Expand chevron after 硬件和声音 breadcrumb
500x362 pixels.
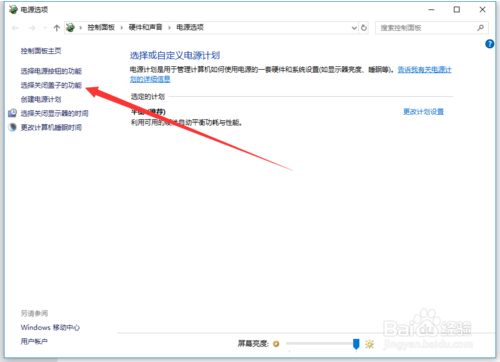169,28
